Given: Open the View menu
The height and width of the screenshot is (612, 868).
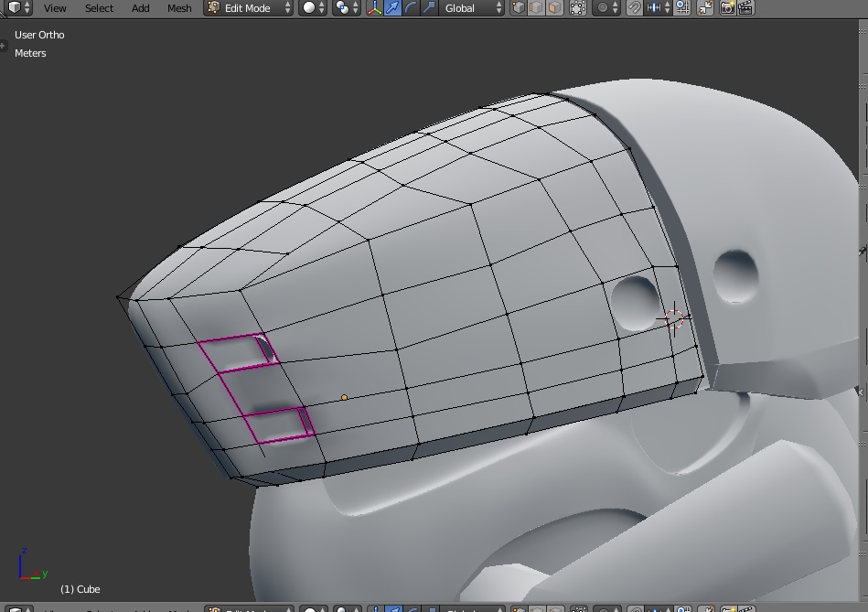Looking at the screenshot, I should point(55,8).
